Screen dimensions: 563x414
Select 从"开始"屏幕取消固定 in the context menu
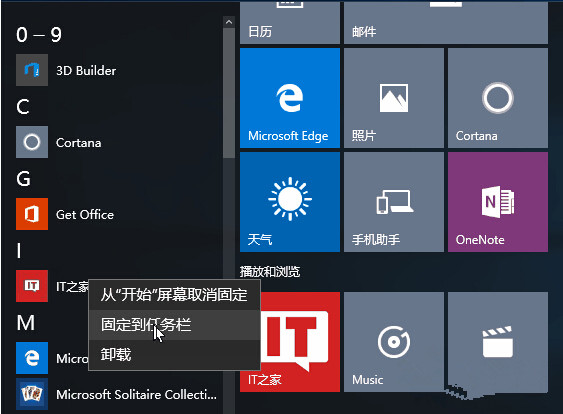(x=174, y=295)
